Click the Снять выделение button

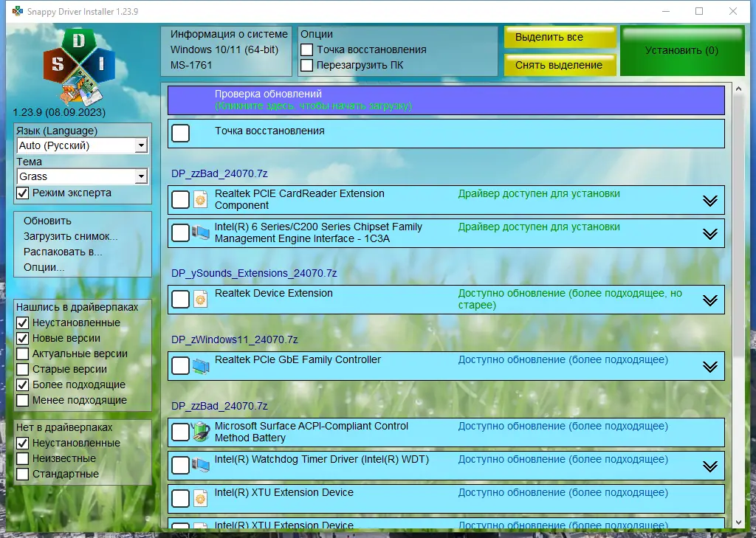[560, 65]
